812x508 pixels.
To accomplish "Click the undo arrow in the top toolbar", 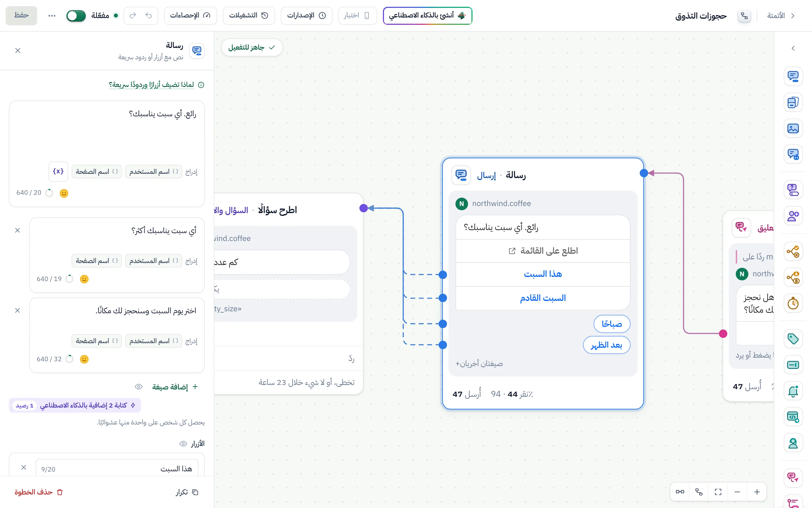I will (149, 16).
